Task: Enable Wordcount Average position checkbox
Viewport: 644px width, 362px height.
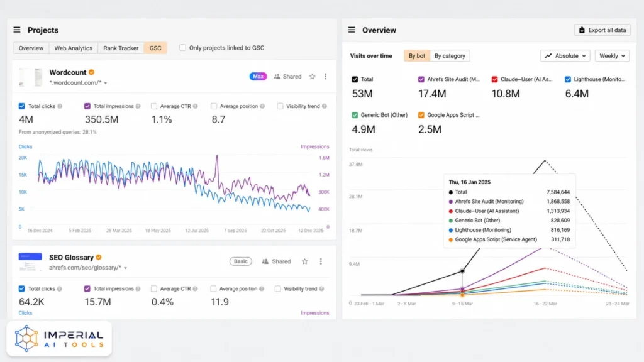Action: 214,106
